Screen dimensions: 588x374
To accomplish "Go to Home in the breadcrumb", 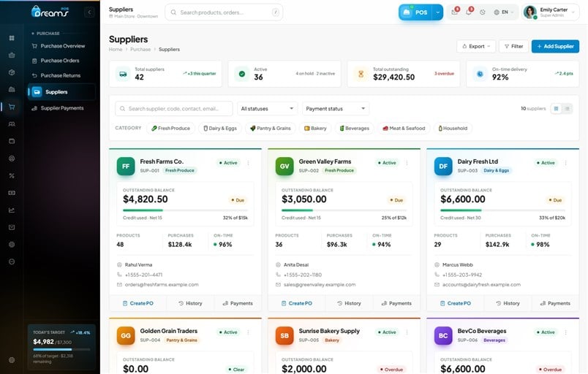I will (x=116, y=50).
